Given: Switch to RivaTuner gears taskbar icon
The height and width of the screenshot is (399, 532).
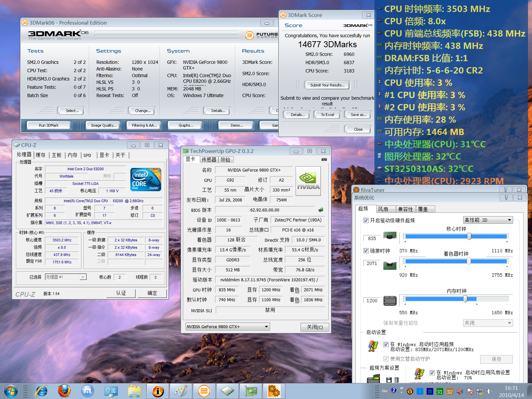Looking at the screenshot, I should pyautogui.click(x=274, y=391).
